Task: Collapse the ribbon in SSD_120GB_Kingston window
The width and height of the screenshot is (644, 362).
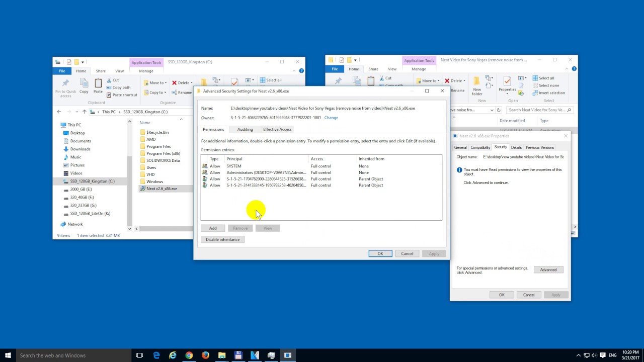Action: pyautogui.click(x=295, y=71)
